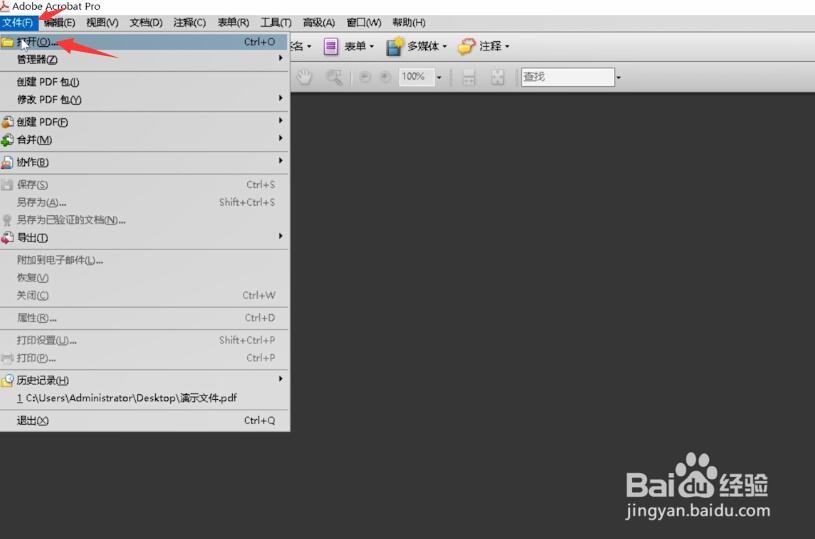Click the open folder icon beside 打开
Screen dimensions: 815x539
[7, 42]
